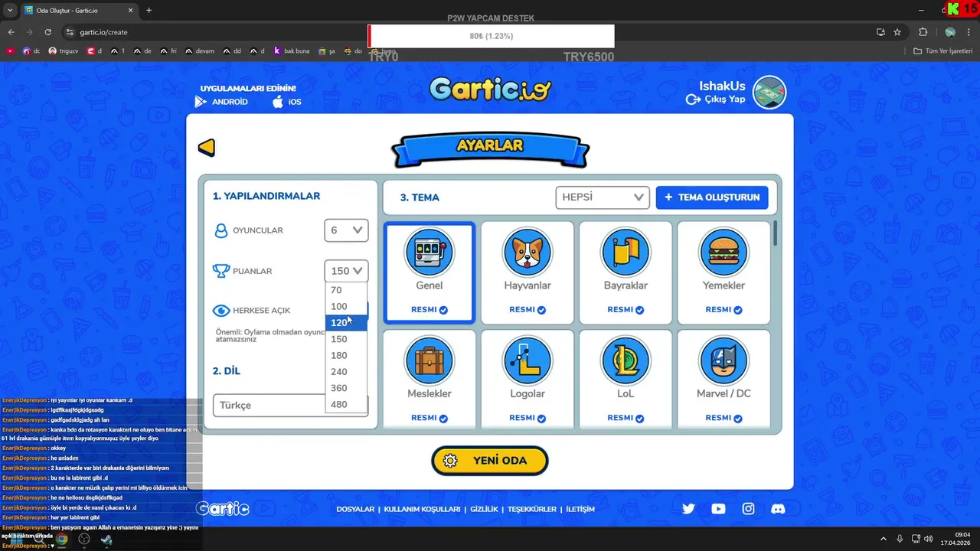Open the Gizlilik footer link

(484, 510)
